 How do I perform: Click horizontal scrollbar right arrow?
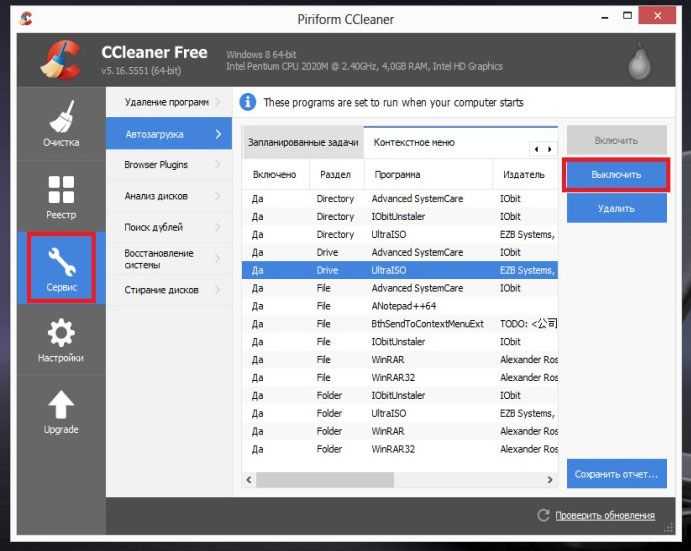point(550,480)
